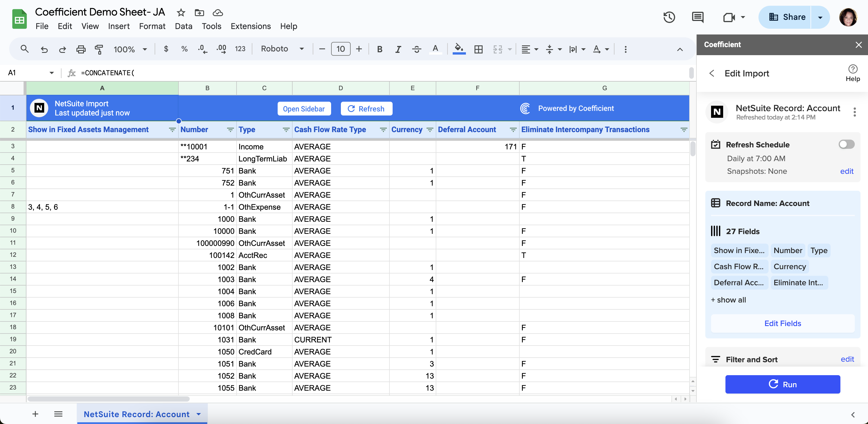This screenshot has height=424, width=868.
Task: Open text color picker
Action: tap(435, 49)
